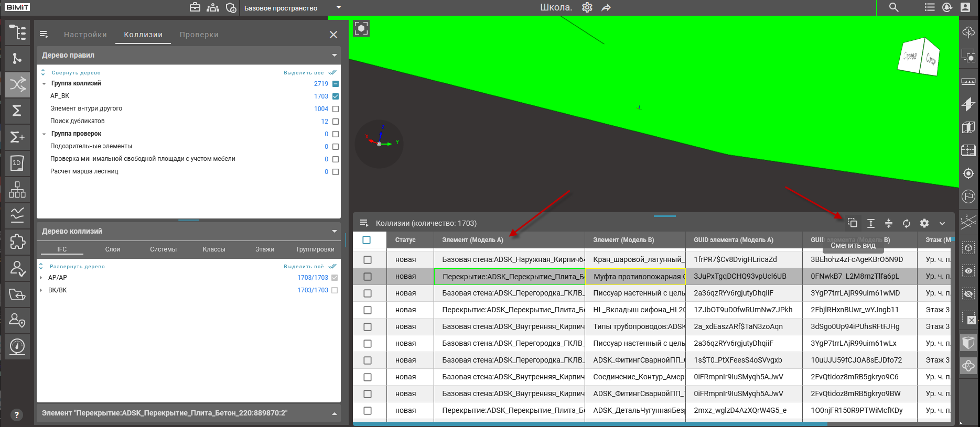Click the fit-to-view icon in 3D viewport
The image size is (980, 427).
click(x=361, y=28)
